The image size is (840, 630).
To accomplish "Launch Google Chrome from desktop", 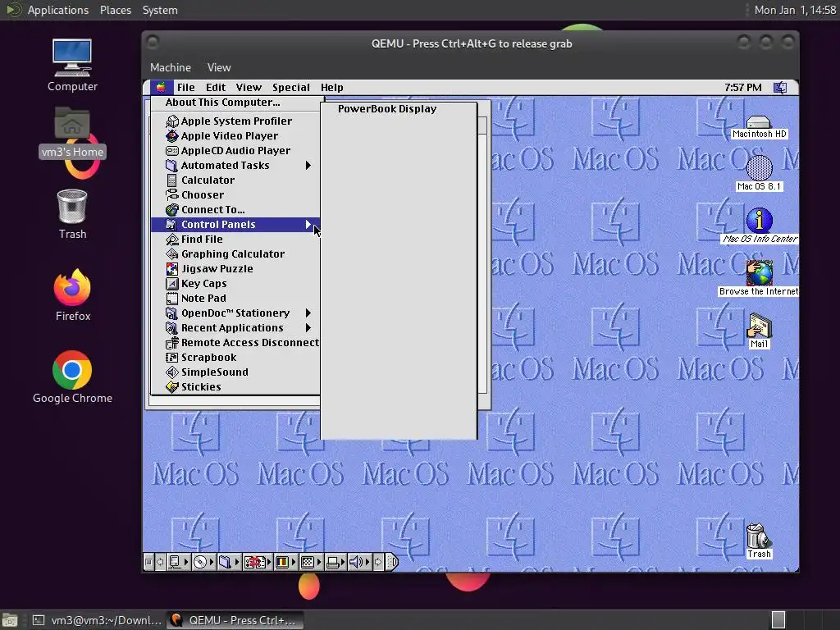I will click(72, 377).
